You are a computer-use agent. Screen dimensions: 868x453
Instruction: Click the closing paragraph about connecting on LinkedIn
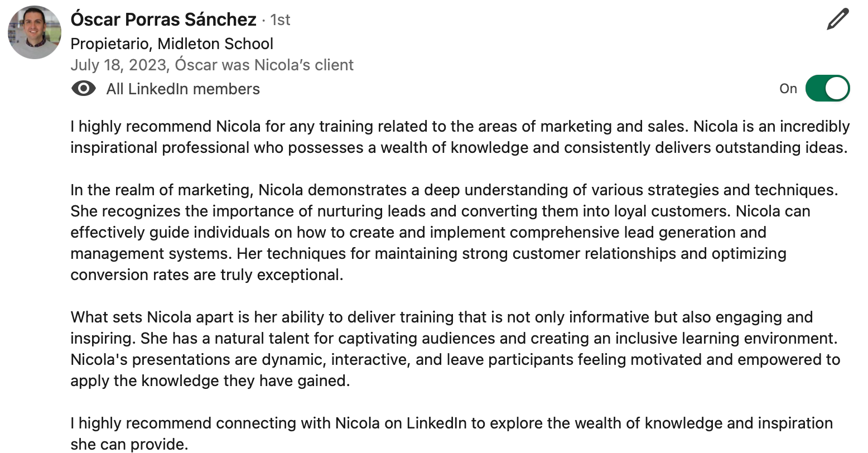[x=452, y=433]
